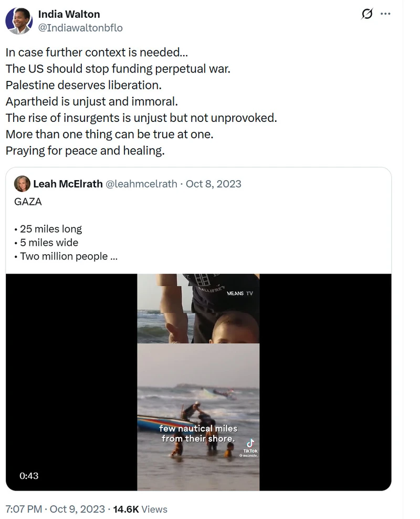The image size is (420, 519).
Task: Click the 0:43 video duration badge
Action: click(x=29, y=475)
